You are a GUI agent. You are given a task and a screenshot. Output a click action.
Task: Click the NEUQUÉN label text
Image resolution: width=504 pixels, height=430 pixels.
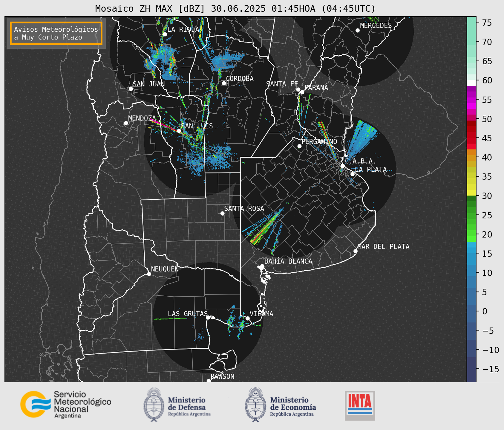pos(165,269)
